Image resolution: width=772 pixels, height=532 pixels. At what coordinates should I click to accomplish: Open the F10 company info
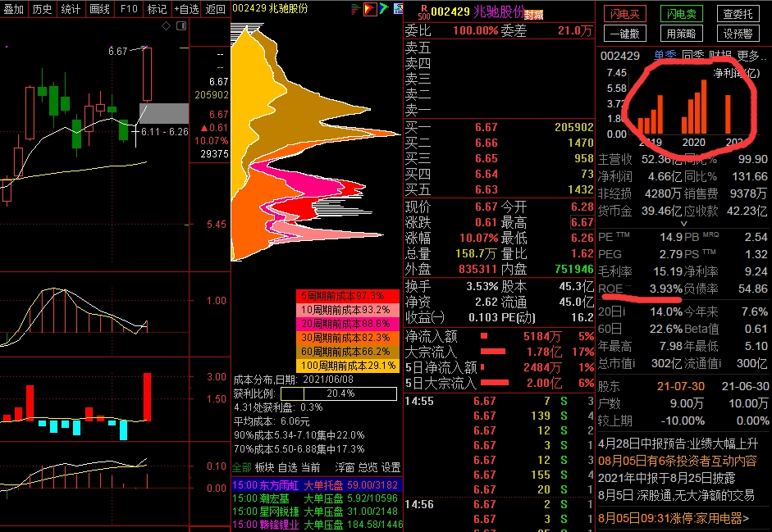129,9
